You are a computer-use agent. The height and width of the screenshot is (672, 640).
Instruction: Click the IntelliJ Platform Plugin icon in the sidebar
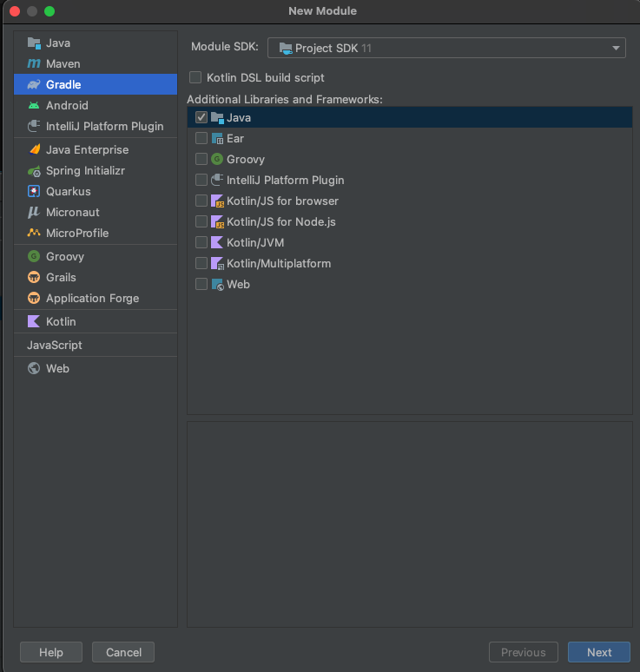[x=34, y=126]
